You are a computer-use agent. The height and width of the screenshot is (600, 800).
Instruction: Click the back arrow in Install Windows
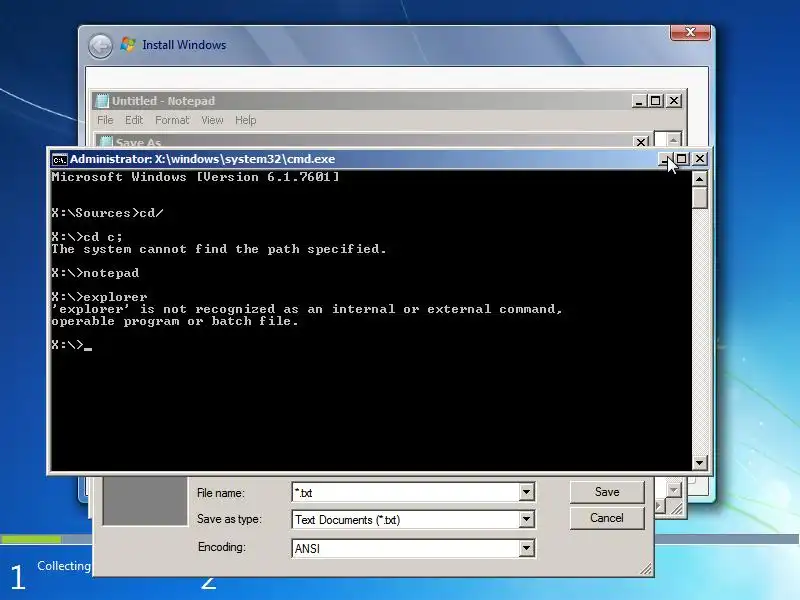(101, 46)
